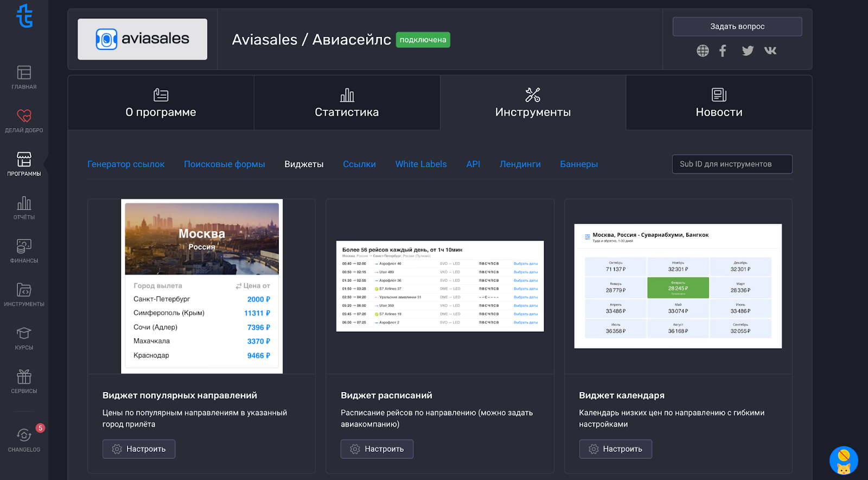Switch to the Статистика tab
The height and width of the screenshot is (480, 868).
point(347,103)
